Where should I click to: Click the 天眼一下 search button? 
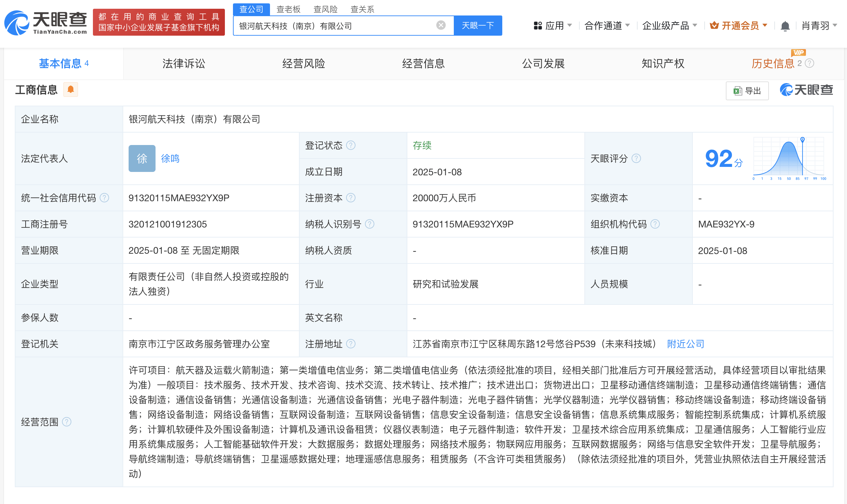pyautogui.click(x=478, y=26)
